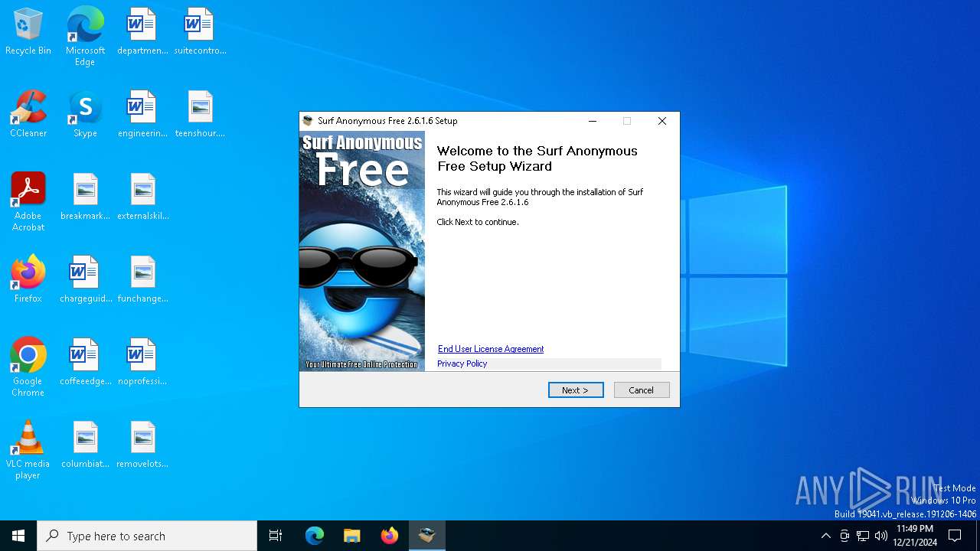Click the Next button in setup wizard

coord(576,390)
